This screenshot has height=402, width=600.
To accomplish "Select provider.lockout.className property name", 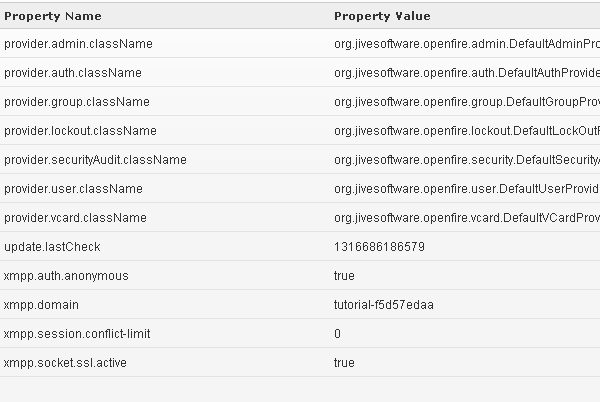I will [x=80, y=131].
